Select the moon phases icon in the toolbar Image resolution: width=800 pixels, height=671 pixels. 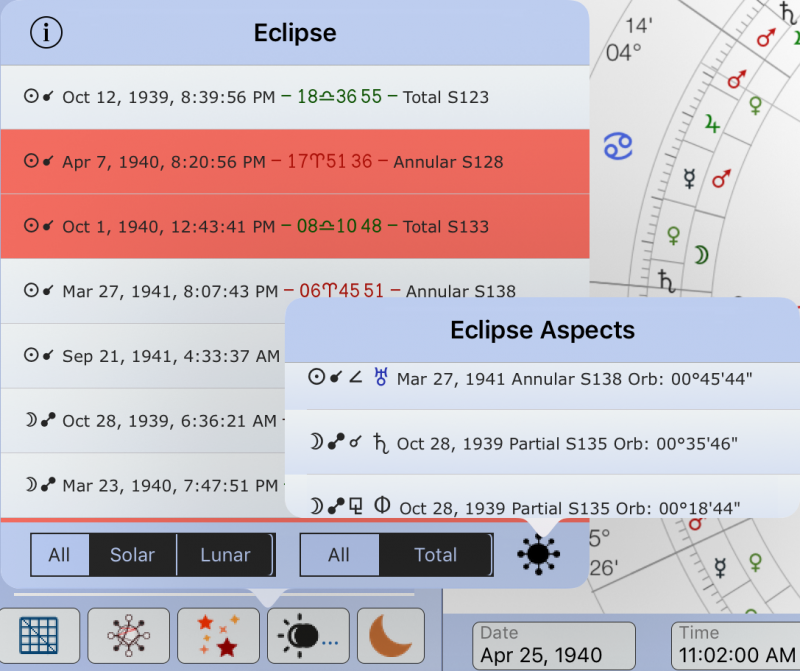pos(390,636)
